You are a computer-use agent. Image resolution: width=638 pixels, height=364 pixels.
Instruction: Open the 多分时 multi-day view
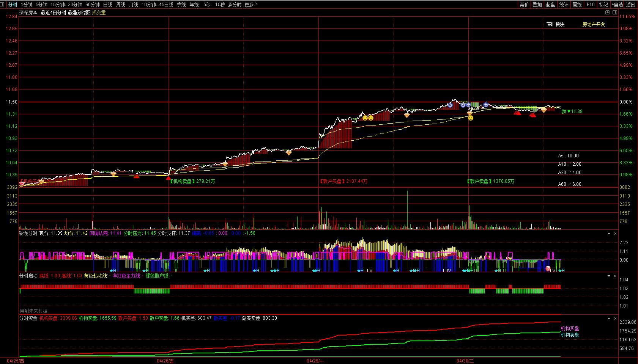pyautogui.click(x=235, y=5)
